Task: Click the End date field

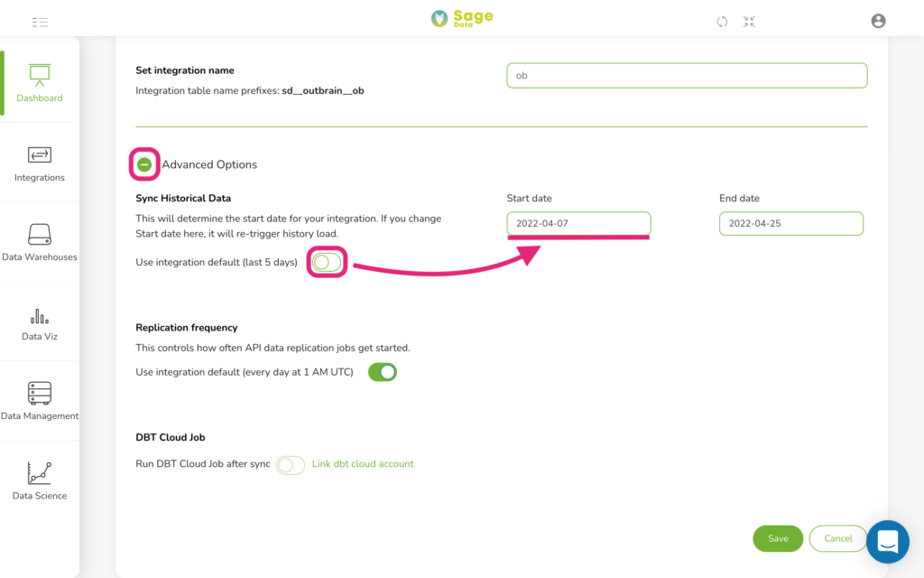Action: coord(790,224)
